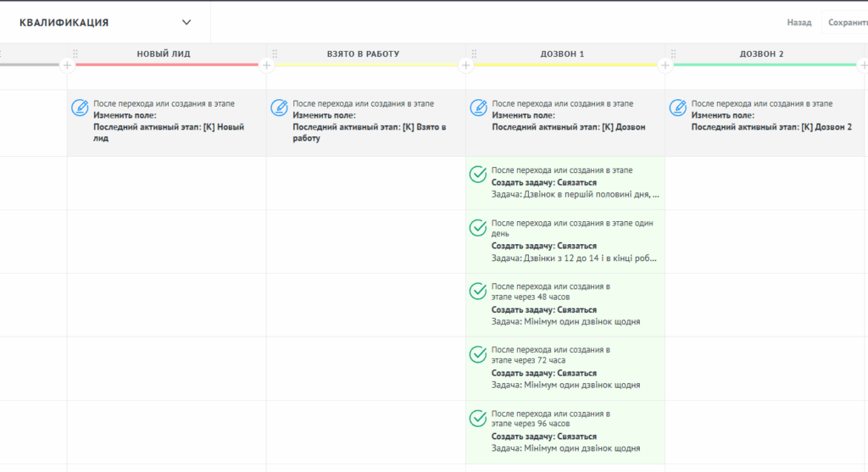The image size is (868, 472).
Task: Click plus icon between Взято в работу and Дозвон 1
Action: coord(466,65)
